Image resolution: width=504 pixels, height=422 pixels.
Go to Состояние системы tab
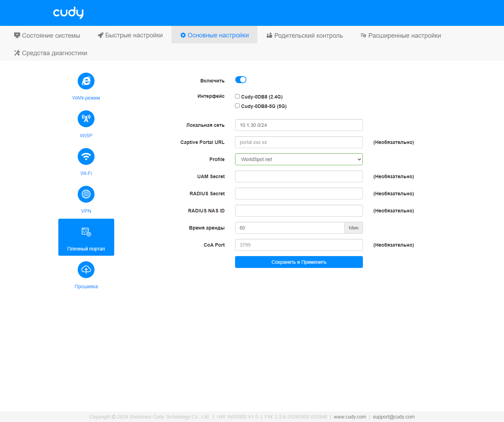coord(47,35)
